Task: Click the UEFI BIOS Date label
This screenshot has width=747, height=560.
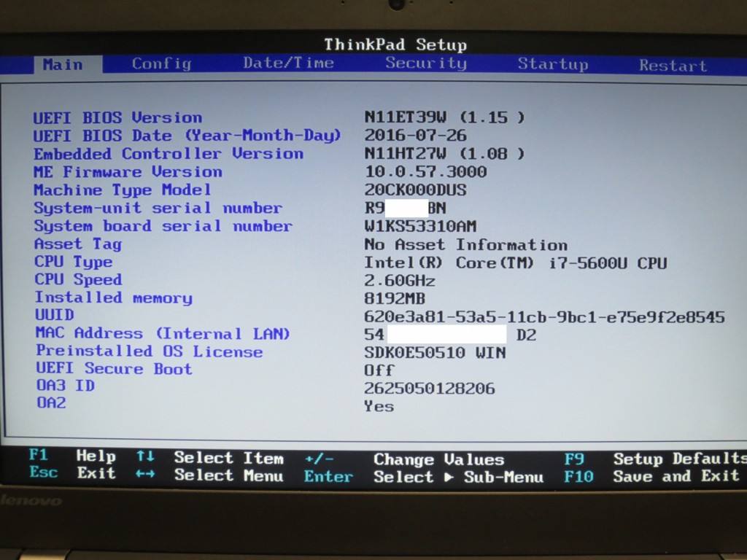Action: (187, 136)
